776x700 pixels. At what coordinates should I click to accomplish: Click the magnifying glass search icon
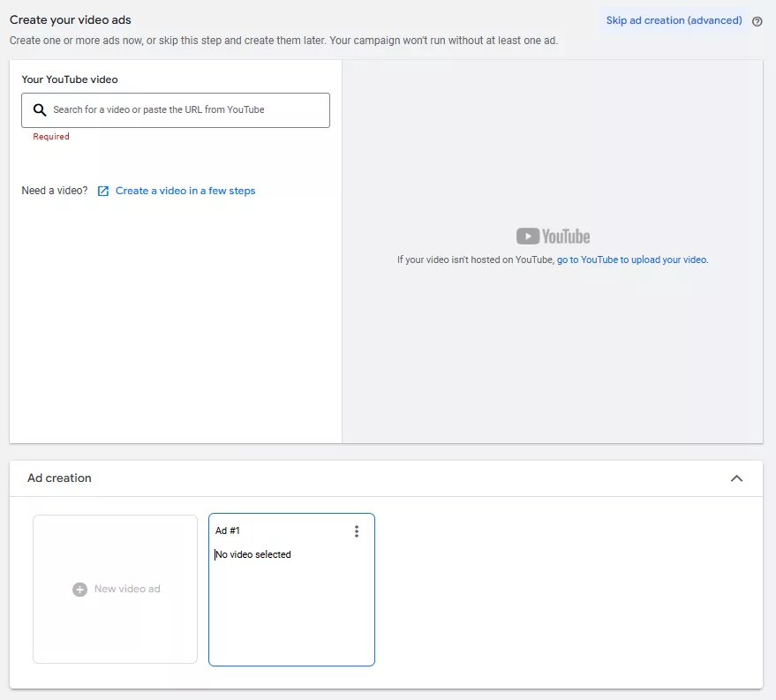click(x=39, y=110)
